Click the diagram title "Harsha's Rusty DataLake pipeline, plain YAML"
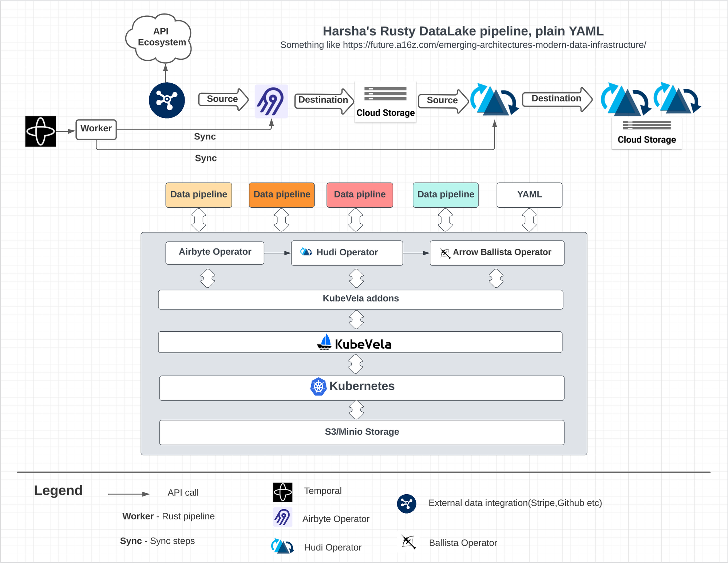The height and width of the screenshot is (563, 728). [463, 31]
